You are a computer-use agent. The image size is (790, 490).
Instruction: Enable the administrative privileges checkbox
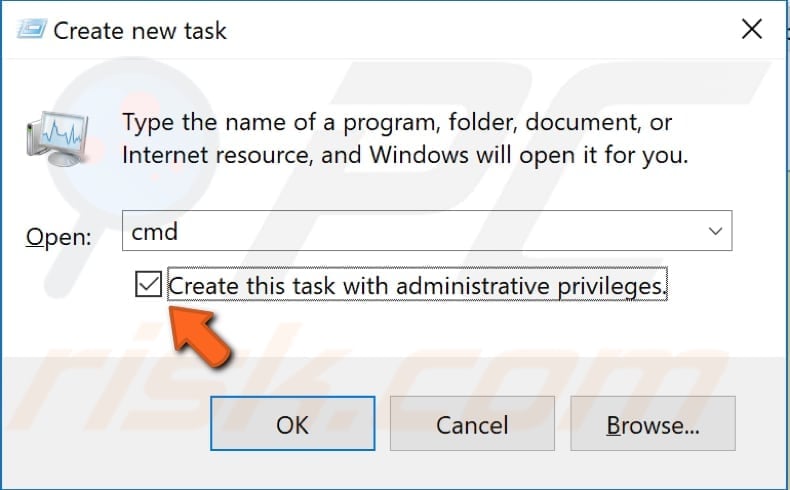point(148,286)
